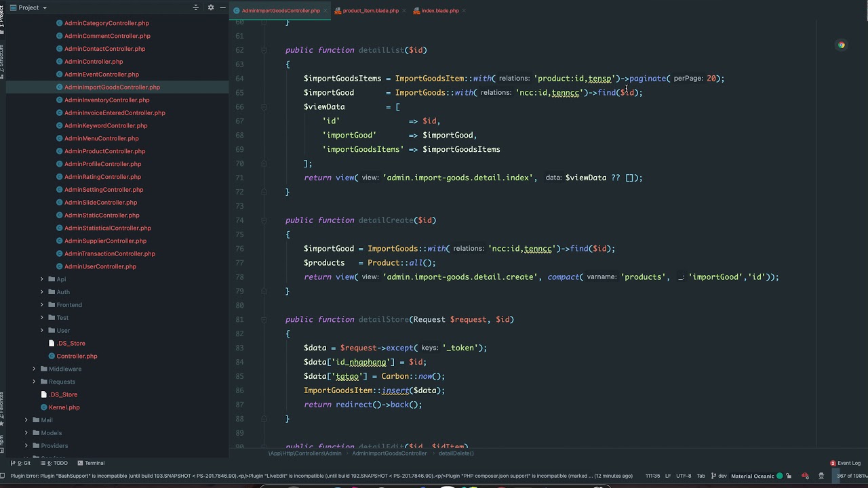This screenshot has height=488, width=868.
Task: Click detailDelete() in the breadcrumb bar
Action: [x=456, y=453]
